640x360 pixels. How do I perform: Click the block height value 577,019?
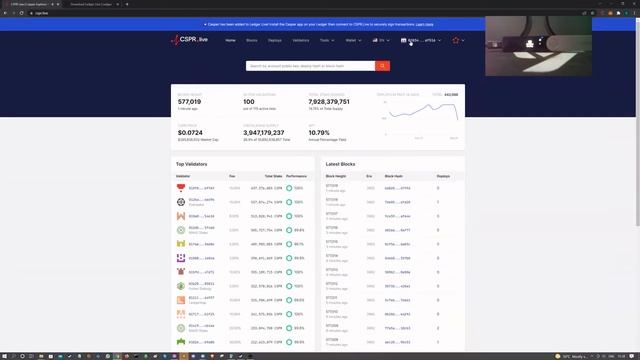pos(189,102)
